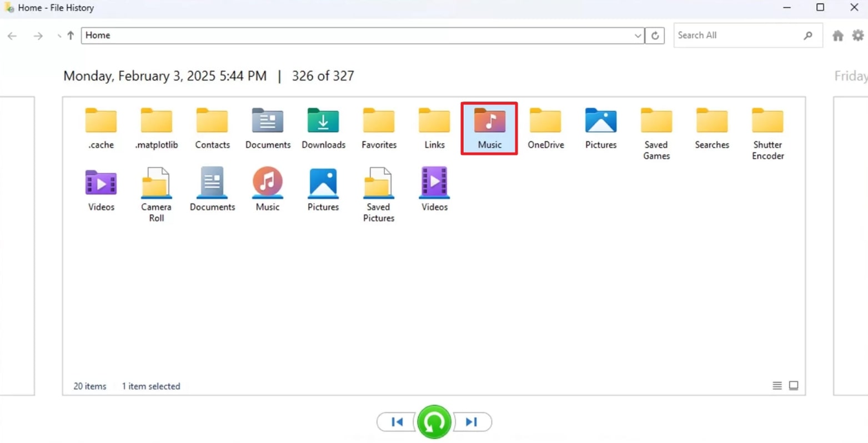The image size is (868, 443).
Task: Expand the address bar dropdown
Action: click(638, 35)
